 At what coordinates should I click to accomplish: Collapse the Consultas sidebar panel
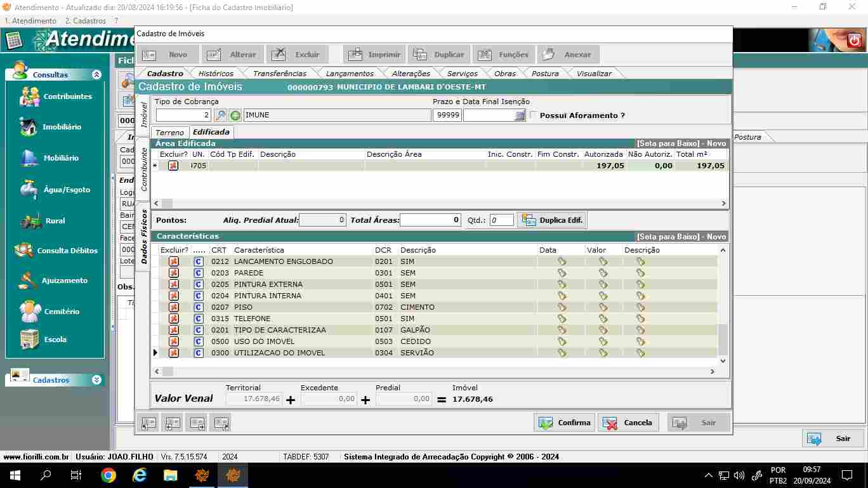[x=96, y=75]
